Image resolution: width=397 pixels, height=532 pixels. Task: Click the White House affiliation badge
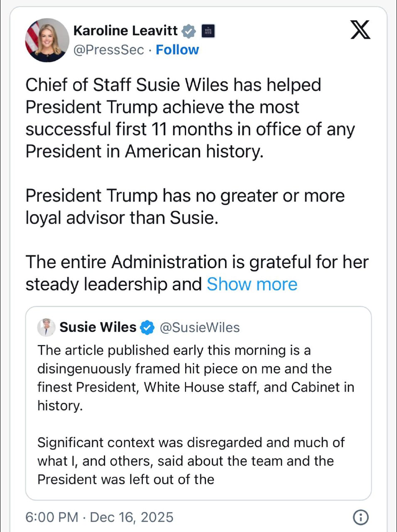[x=208, y=31]
